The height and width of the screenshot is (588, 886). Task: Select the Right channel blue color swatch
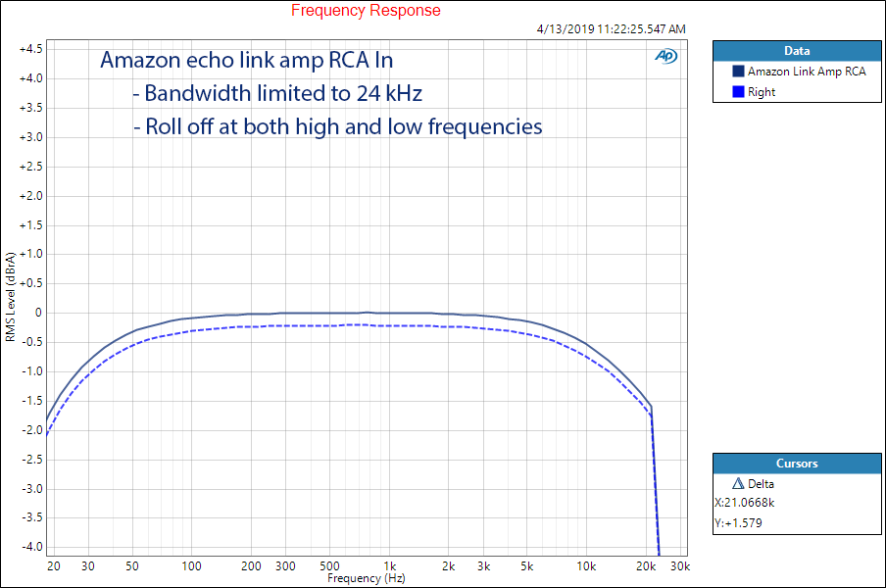pos(738,91)
